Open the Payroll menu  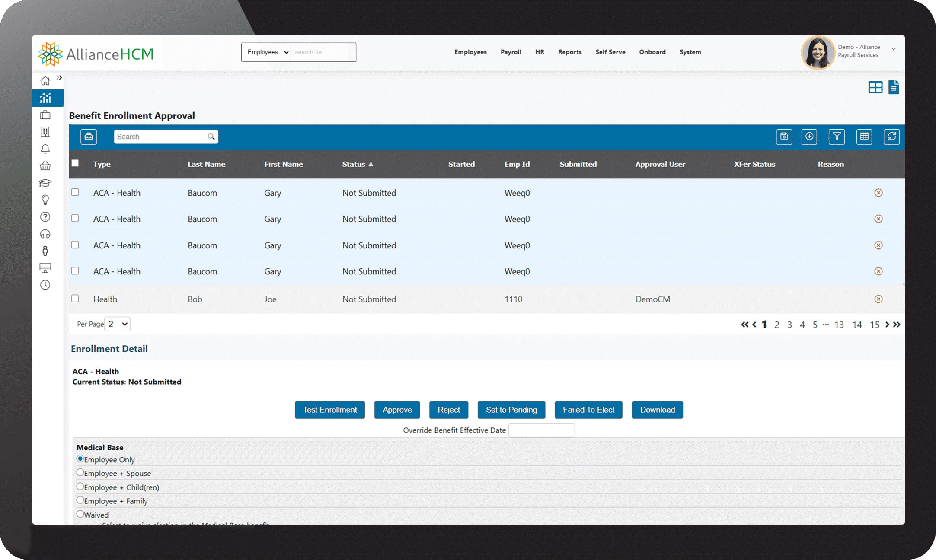(x=511, y=52)
